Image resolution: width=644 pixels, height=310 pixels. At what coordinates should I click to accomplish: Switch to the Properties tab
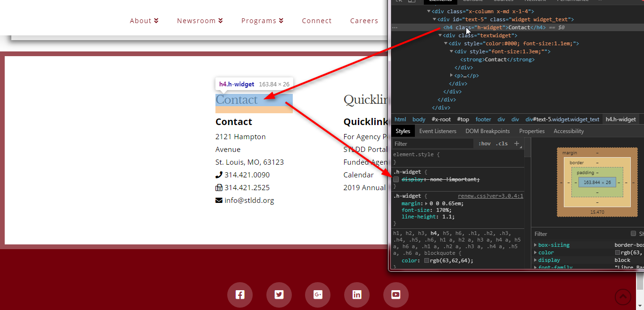click(x=532, y=131)
